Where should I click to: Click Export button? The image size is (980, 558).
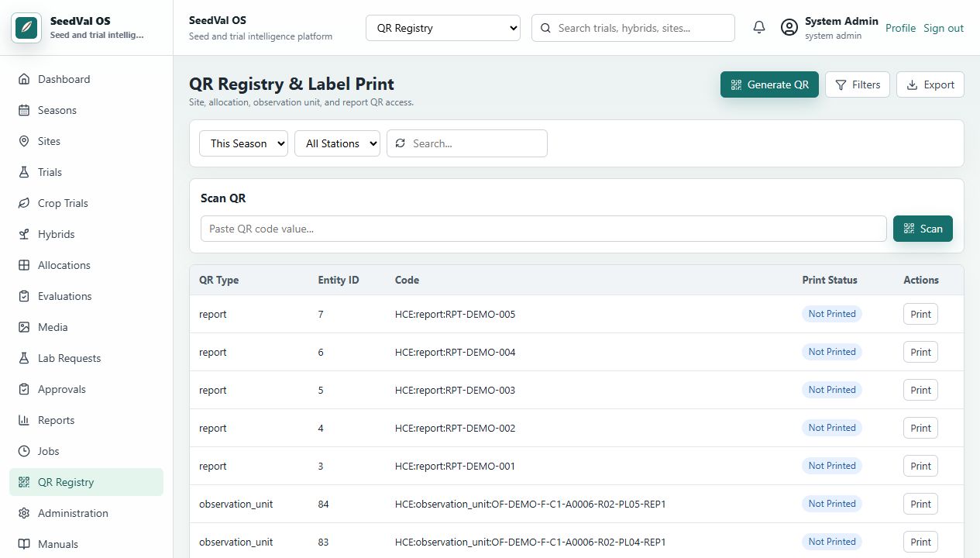(930, 84)
